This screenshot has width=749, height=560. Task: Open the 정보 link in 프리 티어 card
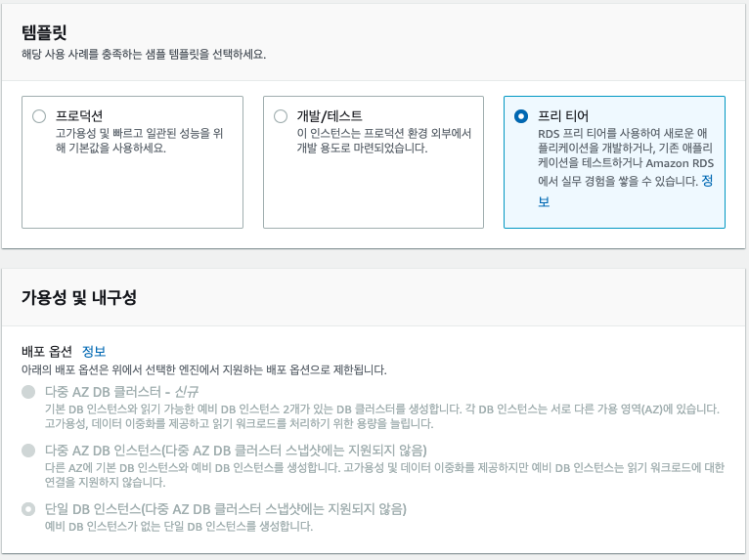click(707, 181)
